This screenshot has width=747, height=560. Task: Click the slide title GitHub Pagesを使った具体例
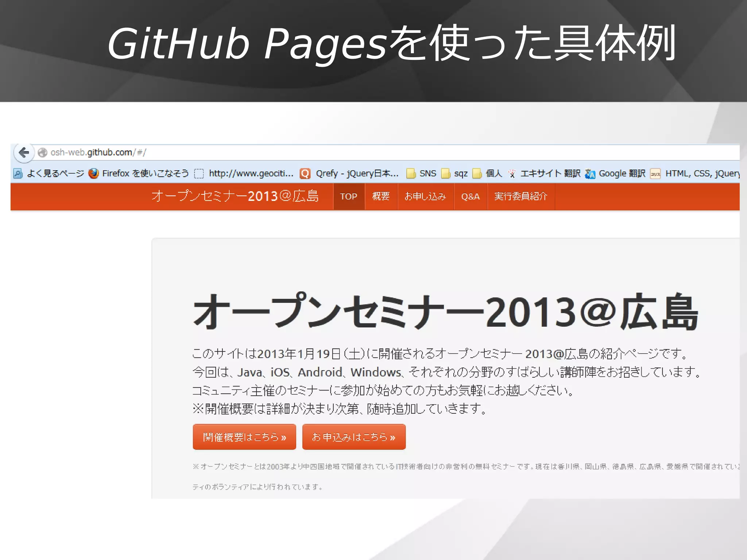coord(392,44)
